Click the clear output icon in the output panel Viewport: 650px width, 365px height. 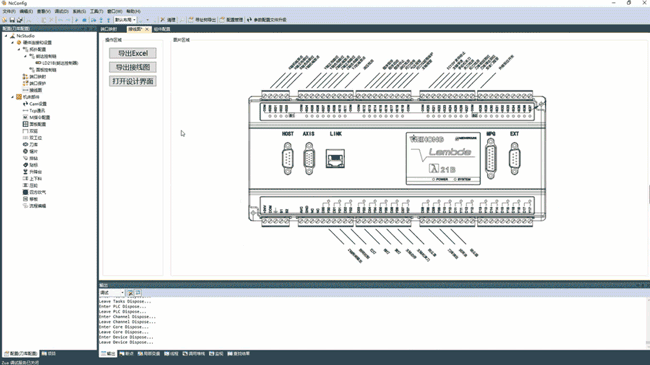[x=130, y=293]
